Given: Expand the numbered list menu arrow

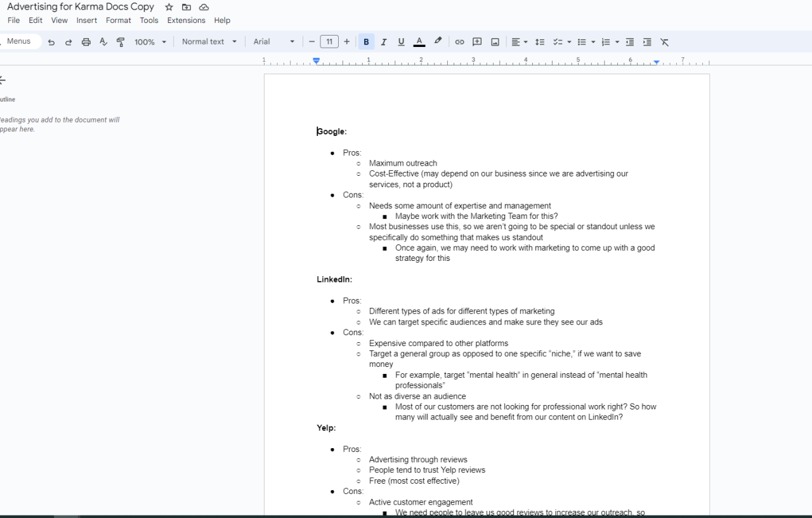Looking at the screenshot, I should tap(617, 42).
